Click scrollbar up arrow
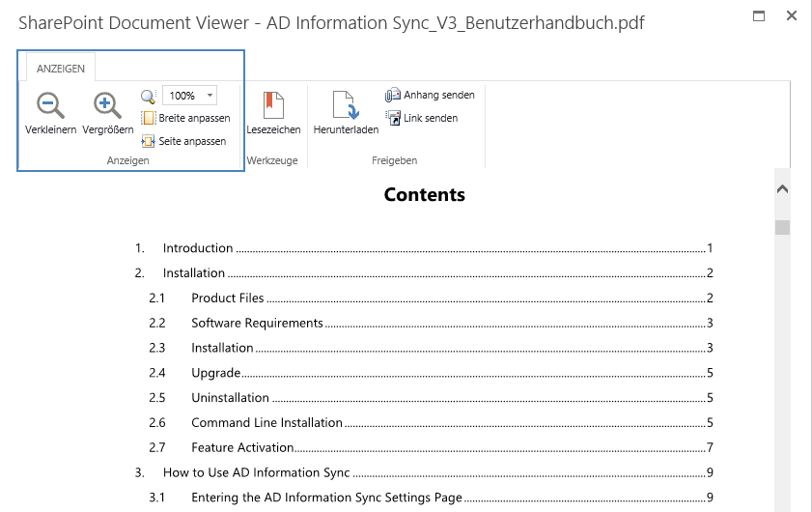Viewport: 812px width, 512px height. (x=782, y=189)
